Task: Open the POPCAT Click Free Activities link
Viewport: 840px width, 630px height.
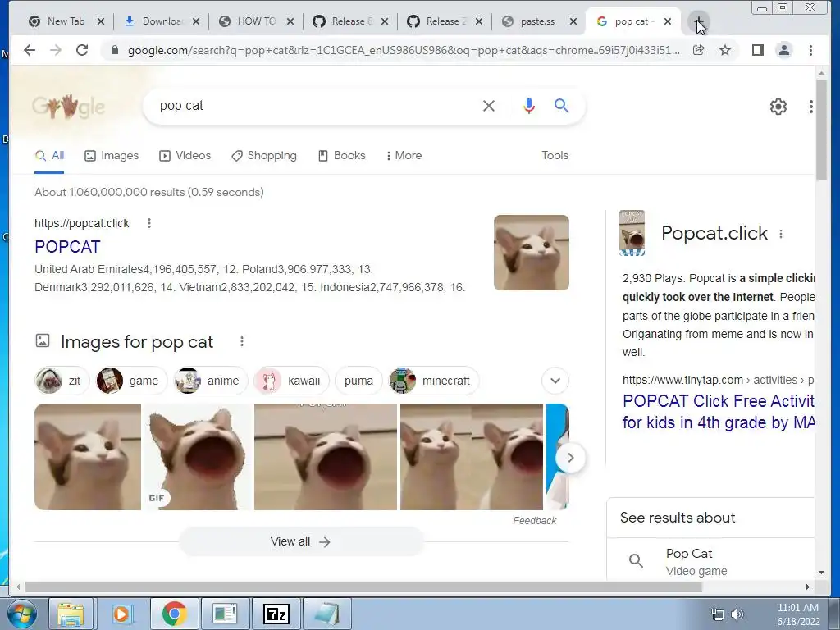Action: (x=719, y=412)
